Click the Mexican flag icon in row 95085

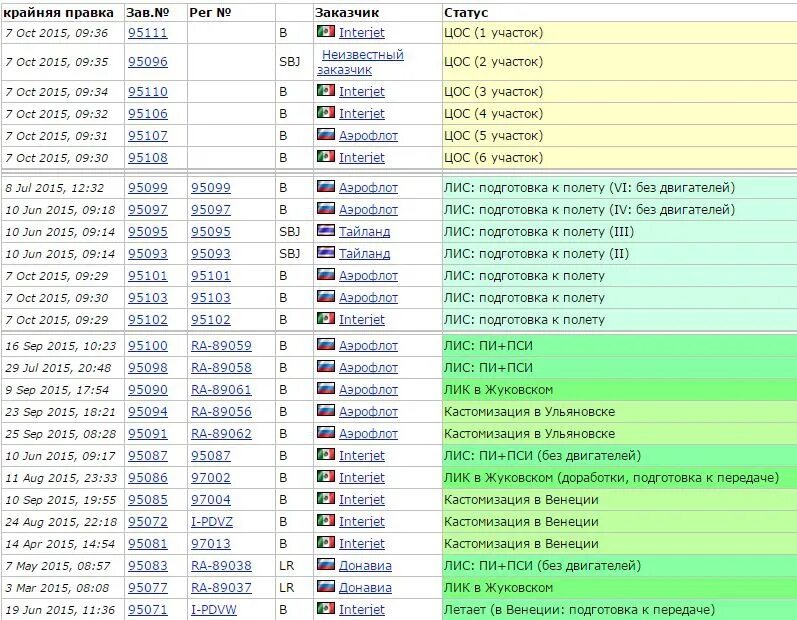pos(326,499)
